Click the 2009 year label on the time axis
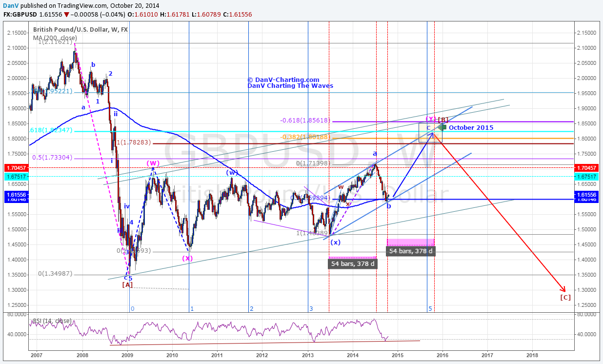603x364 pixels. tap(127, 356)
